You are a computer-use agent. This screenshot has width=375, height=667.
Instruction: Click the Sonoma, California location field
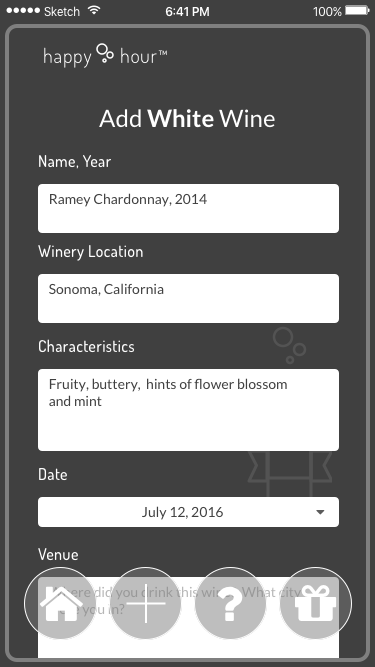pyautogui.click(x=188, y=299)
